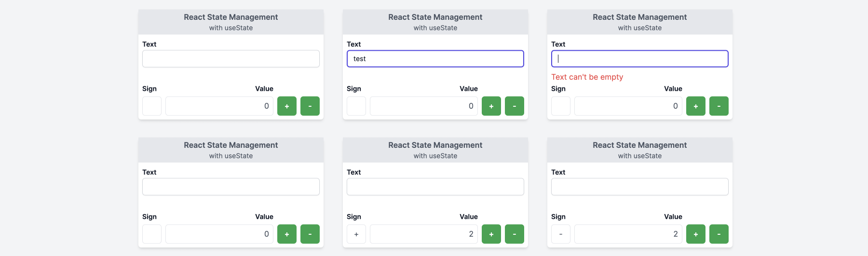Select the Value field of 2 beside the '+' sign
This screenshot has height=256, width=868.
[424, 234]
